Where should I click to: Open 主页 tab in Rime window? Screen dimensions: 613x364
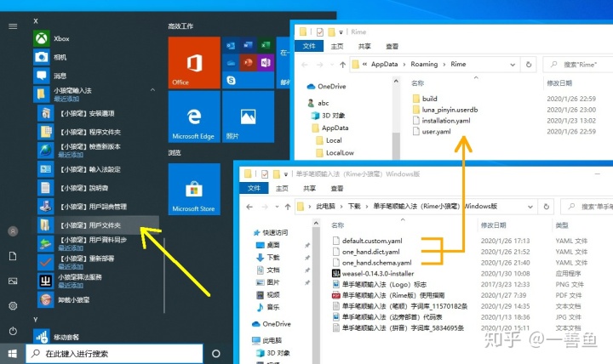337,46
